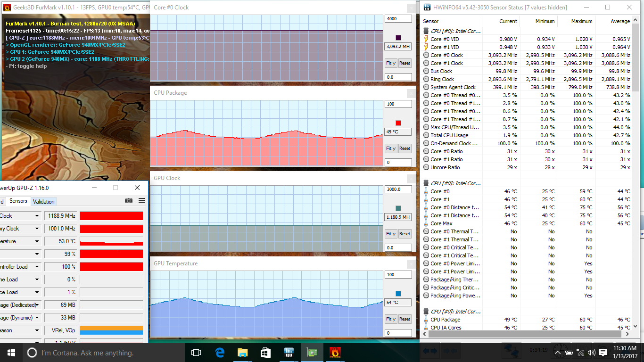The image size is (644, 362).
Task: Open the dropdown for the Temperature sensor
Action: 37,241
